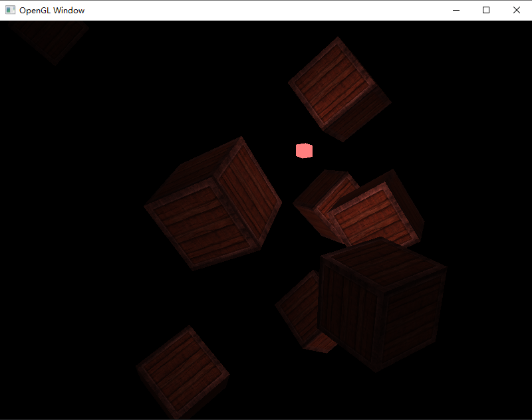Click the OpenGL Window app icon in title bar
The width and height of the screenshot is (532, 420).
10,10
